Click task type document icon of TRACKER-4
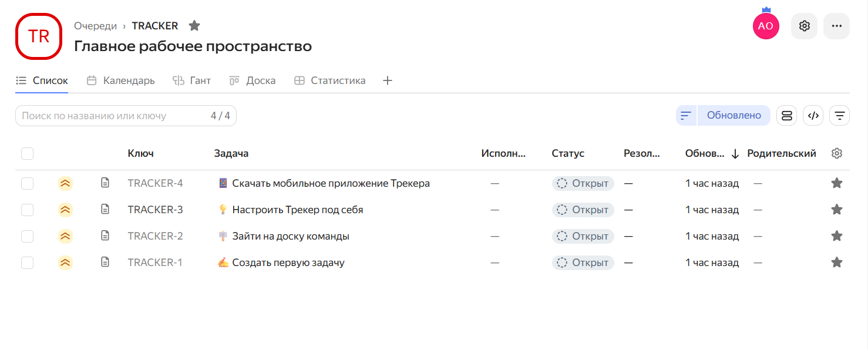Viewport: 868px width, 350px height. pyautogui.click(x=105, y=183)
